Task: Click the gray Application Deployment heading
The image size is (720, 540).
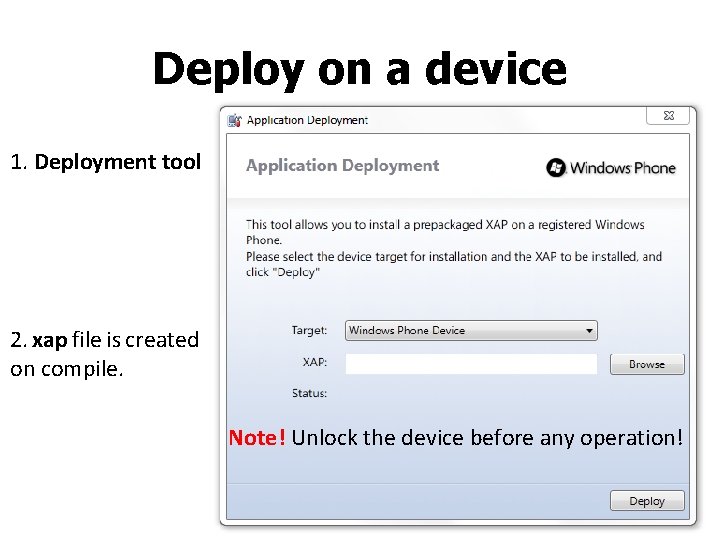Action: pos(343,166)
